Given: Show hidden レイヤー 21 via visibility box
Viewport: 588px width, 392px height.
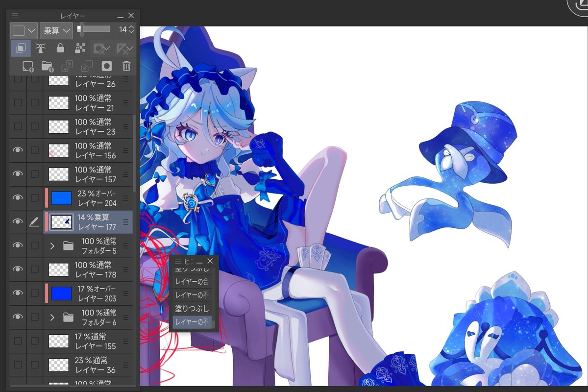Looking at the screenshot, I should pyautogui.click(x=18, y=103).
